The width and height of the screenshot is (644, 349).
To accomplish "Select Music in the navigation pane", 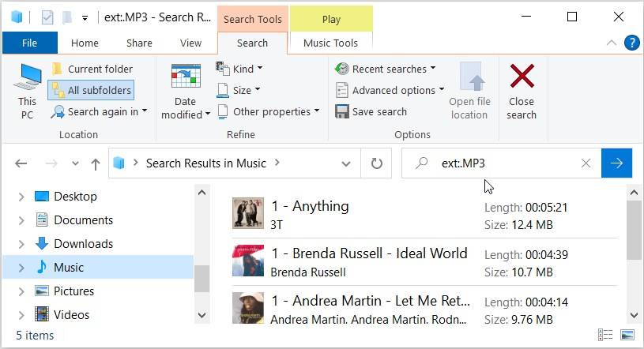I will [x=69, y=268].
